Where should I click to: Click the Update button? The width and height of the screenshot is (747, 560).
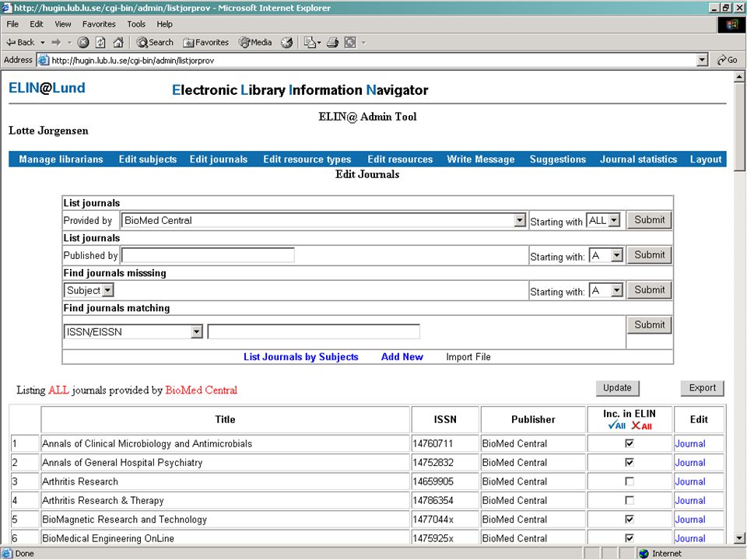(x=617, y=387)
